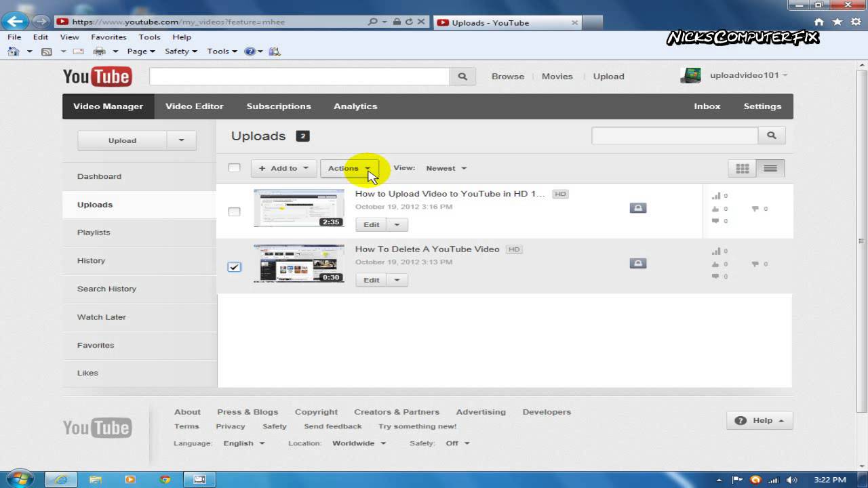
Task: Open the Language English dropdown
Action: (x=244, y=443)
